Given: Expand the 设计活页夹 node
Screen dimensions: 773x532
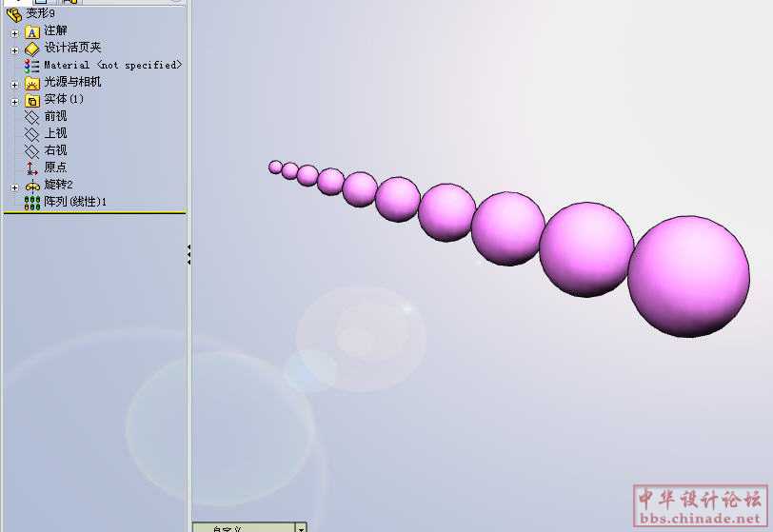Looking at the screenshot, I should (x=14, y=50).
